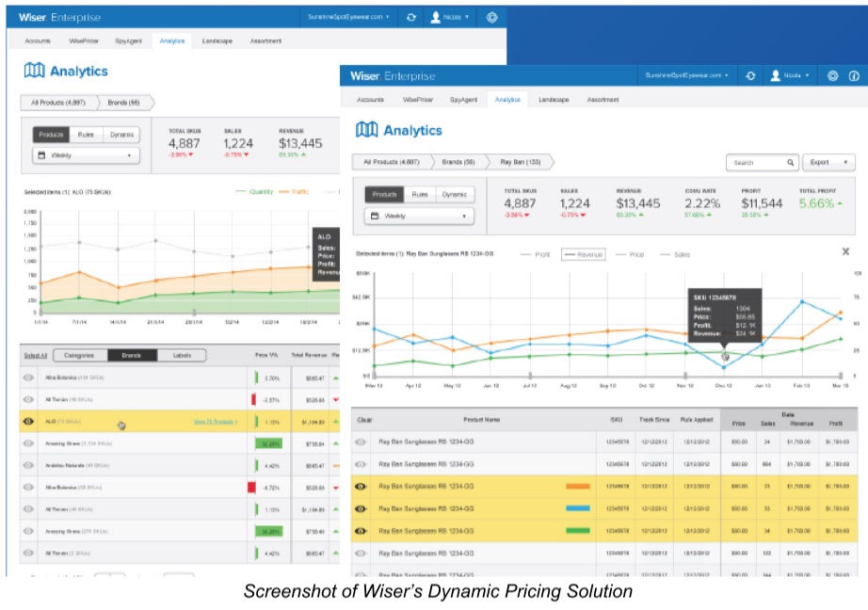Click the blue color swatch in the Ray Ban row

(x=577, y=508)
